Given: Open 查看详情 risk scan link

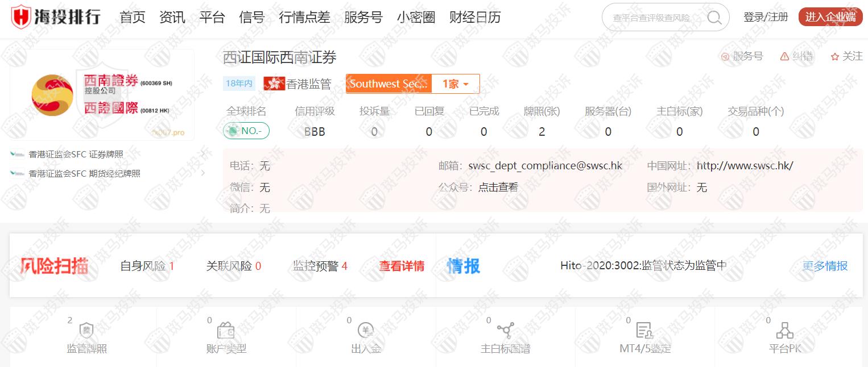Looking at the screenshot, I should 402,266.
